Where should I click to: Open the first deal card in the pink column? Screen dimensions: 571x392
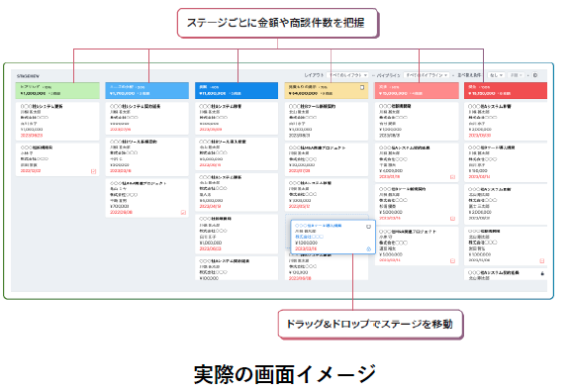[x=417, y=121]
